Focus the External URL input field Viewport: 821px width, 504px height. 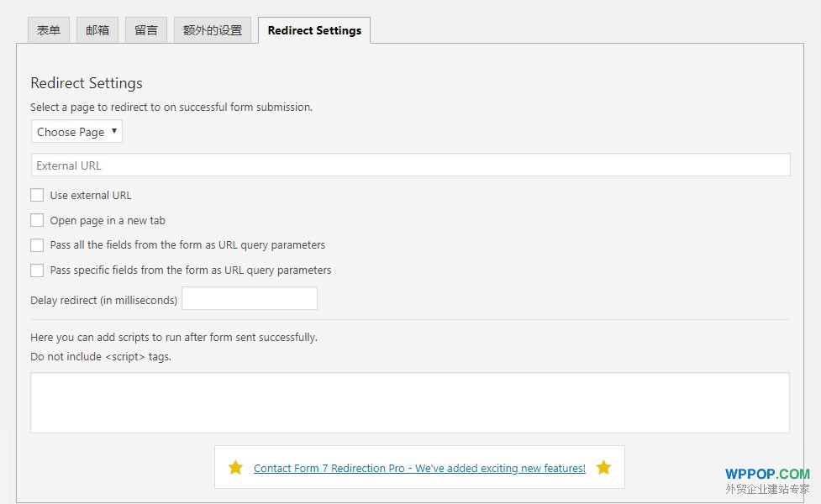pos(410,165)
